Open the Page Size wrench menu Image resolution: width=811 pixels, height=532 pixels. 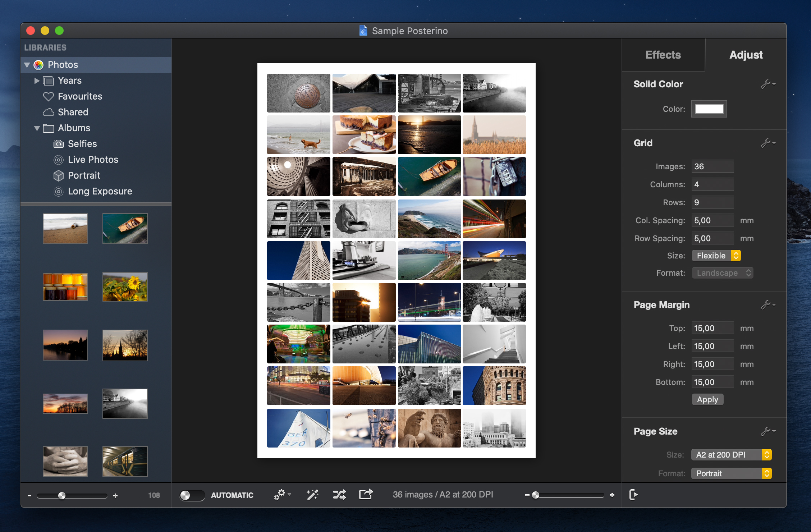[x=768, y=431]
